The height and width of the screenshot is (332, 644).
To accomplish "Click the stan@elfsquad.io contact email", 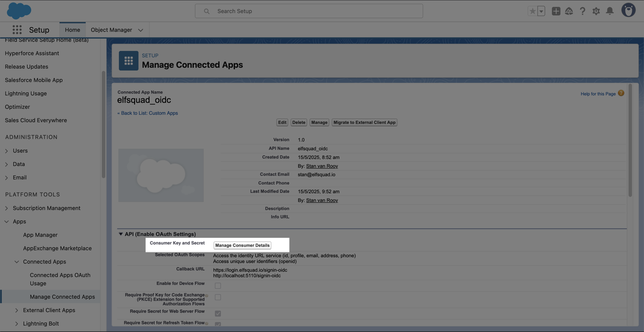I will [316, 175].
